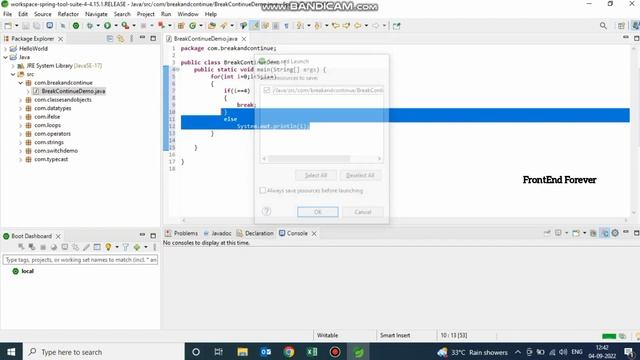The height and width of the screenshot is (360, 640).
Task: Open Outlook from the Windows taskbar
Action: pyautogui.click(x=266, y=352)
